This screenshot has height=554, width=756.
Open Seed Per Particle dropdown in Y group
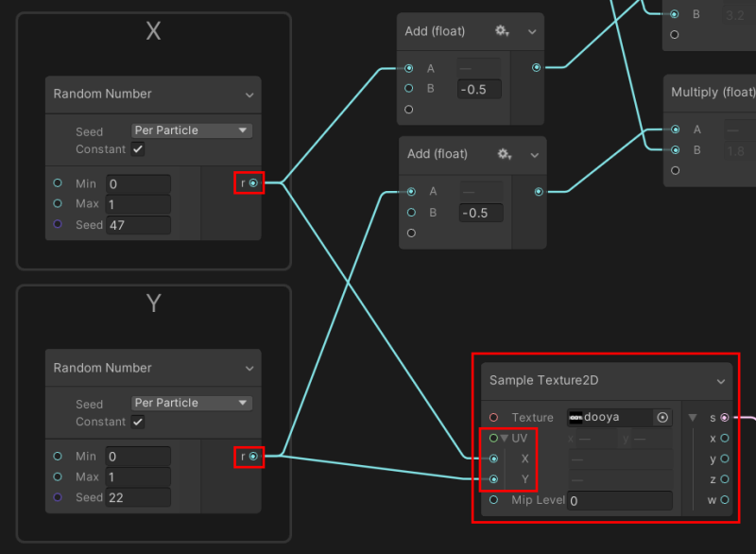point(192,403)
